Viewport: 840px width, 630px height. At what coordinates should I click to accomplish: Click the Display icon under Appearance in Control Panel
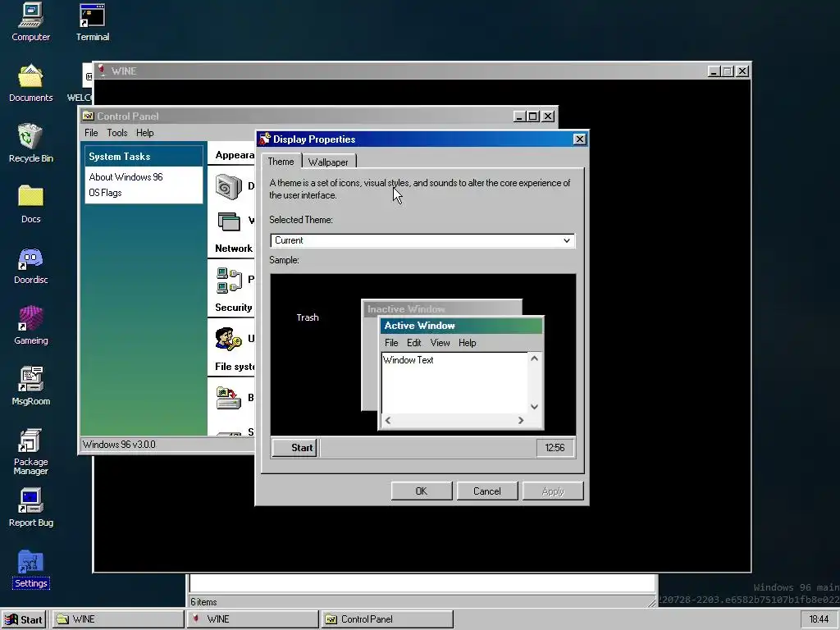[x=229, y=187]
